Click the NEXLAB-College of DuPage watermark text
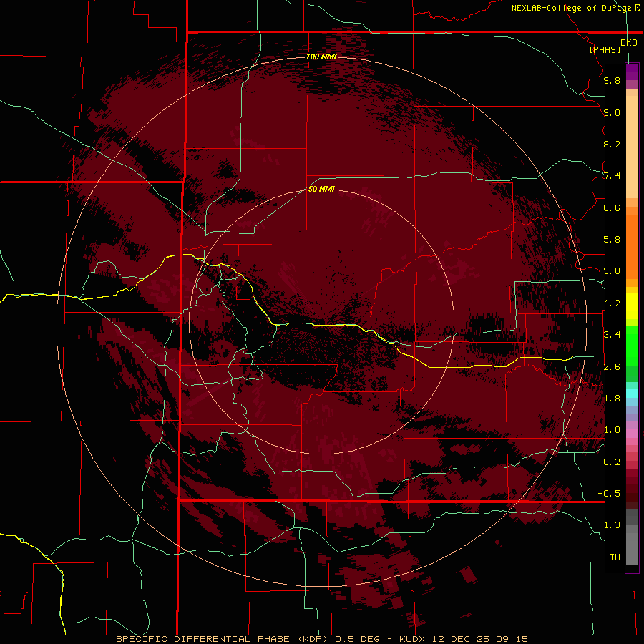Screen dimensions: 644x644 (575, 8)
